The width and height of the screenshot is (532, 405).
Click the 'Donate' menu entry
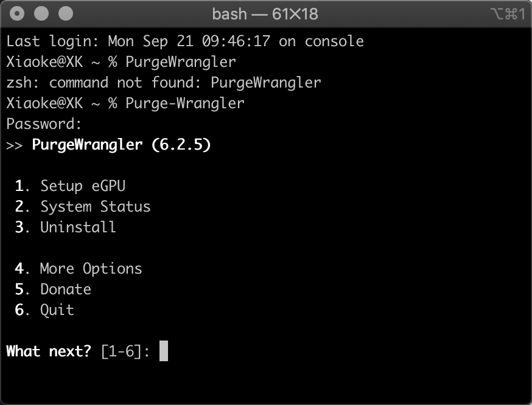tap(66, 289)
